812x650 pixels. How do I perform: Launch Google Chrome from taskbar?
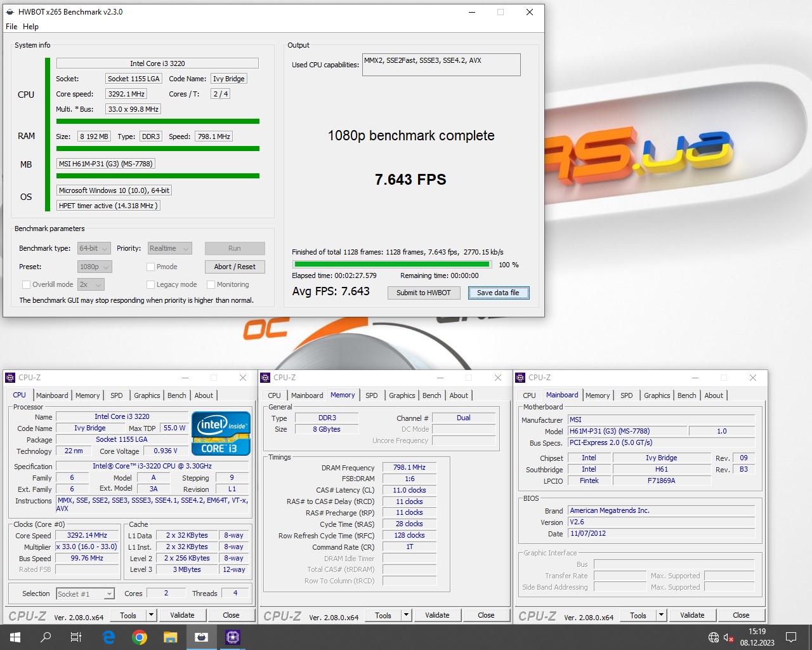(x=140, y=637)
